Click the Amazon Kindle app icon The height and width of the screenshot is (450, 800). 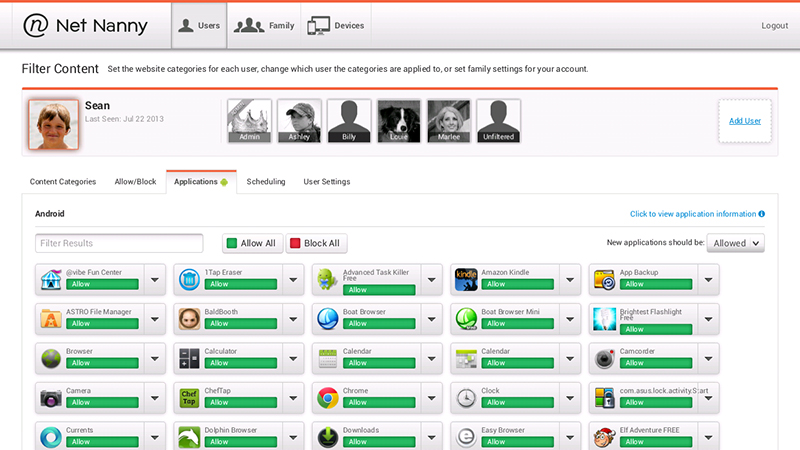[x=466, y=280]
